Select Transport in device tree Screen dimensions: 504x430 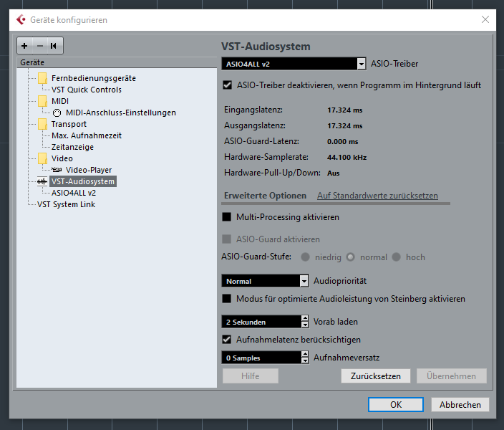click(69, 124)
